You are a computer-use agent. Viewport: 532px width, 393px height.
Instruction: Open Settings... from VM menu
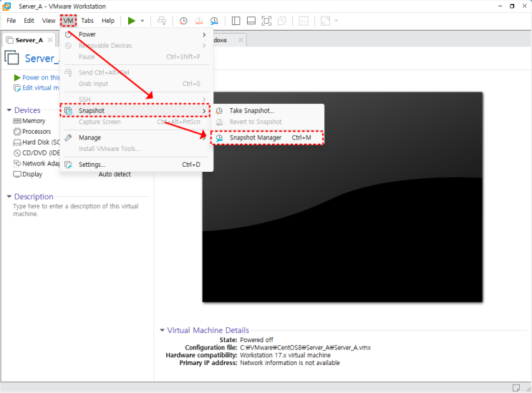(136, 165)
